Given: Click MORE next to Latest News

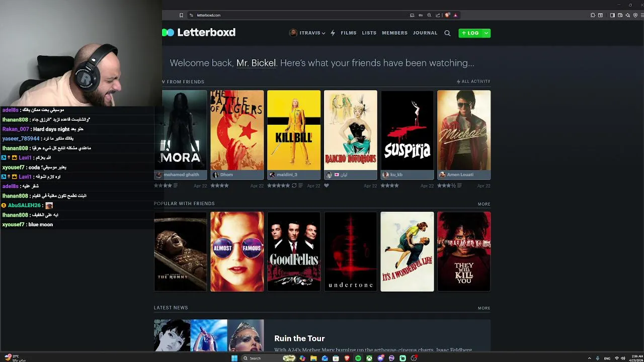Looking at the screenshot, I should pyautogui.click(x=484, y=308).
